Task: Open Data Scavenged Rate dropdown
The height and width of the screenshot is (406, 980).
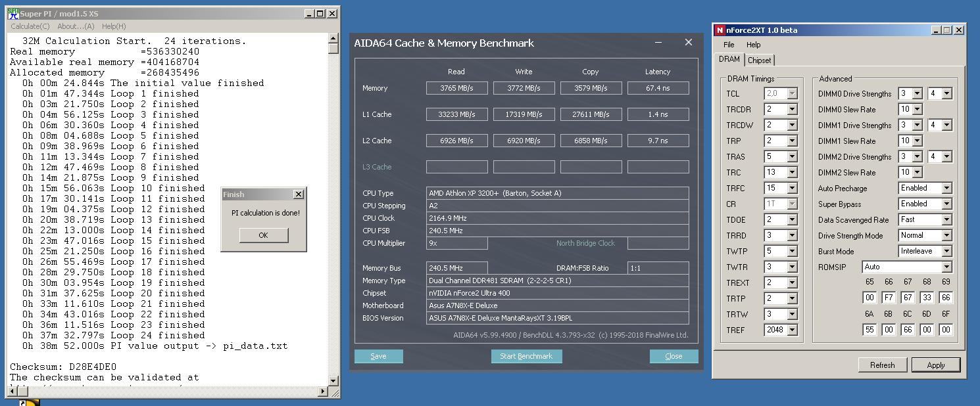Action: point(946,220)
